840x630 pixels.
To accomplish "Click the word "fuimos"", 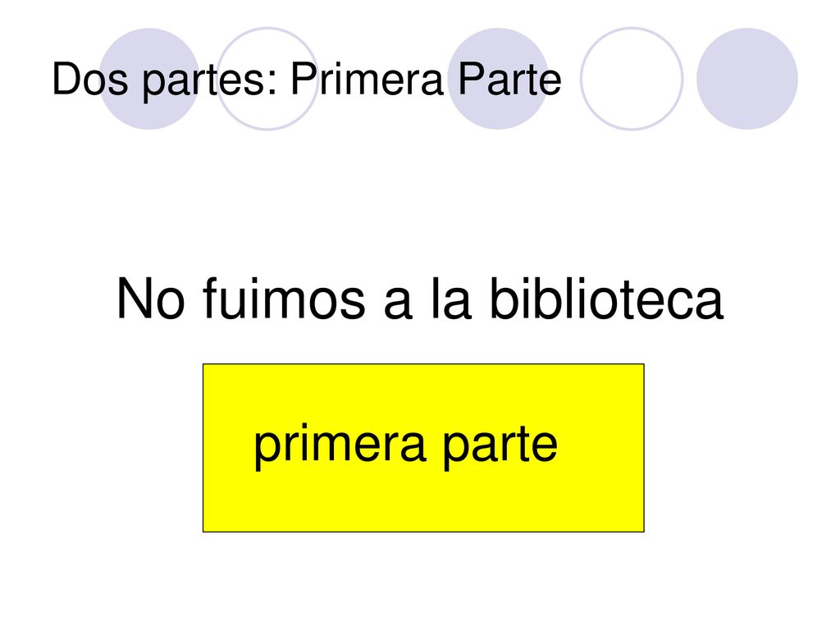I will pos(284,299).
